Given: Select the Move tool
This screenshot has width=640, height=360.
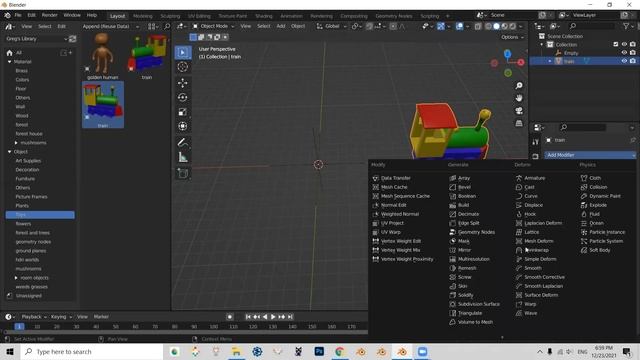Looking at the screenshot, I should 183,83.
